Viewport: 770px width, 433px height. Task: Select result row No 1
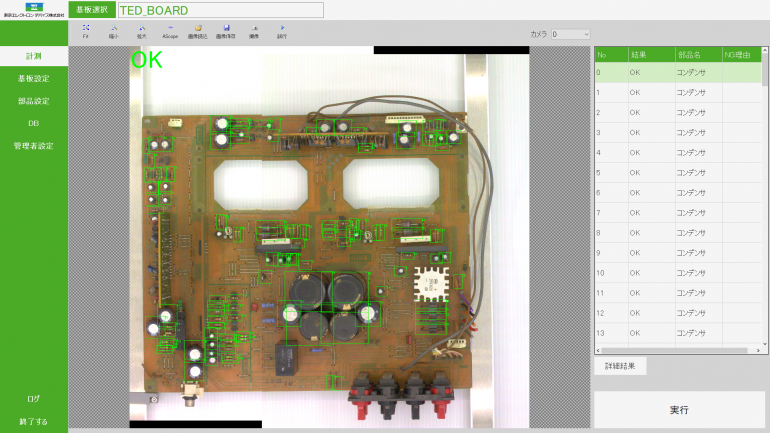pyautogui.click(x=678, y=92)
